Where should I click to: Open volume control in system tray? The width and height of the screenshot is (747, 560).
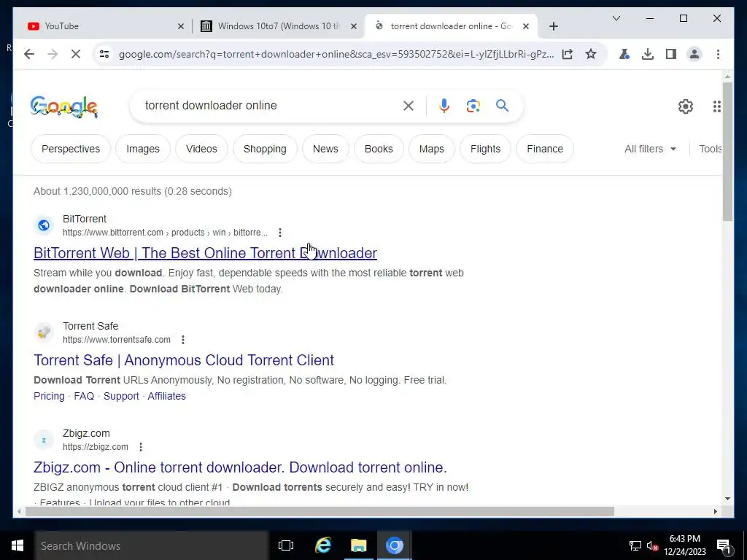click(652, 545)
